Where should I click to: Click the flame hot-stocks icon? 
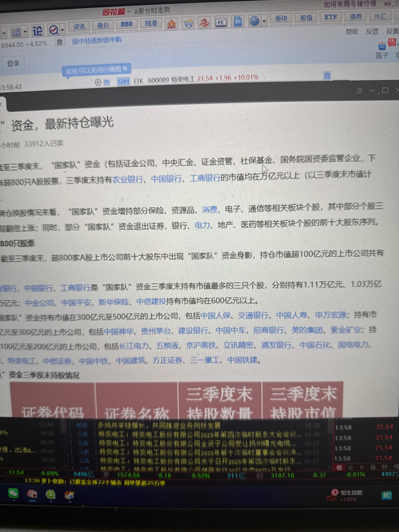(x=171, y=24)
